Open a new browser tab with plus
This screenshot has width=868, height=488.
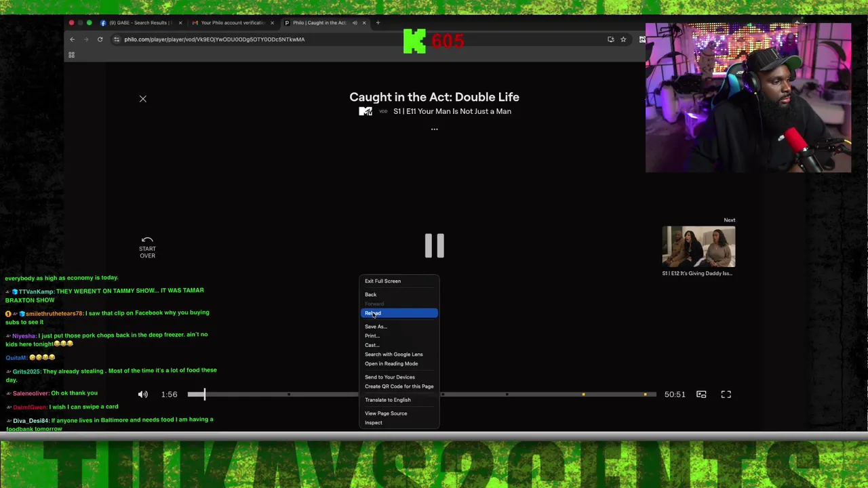378,22
